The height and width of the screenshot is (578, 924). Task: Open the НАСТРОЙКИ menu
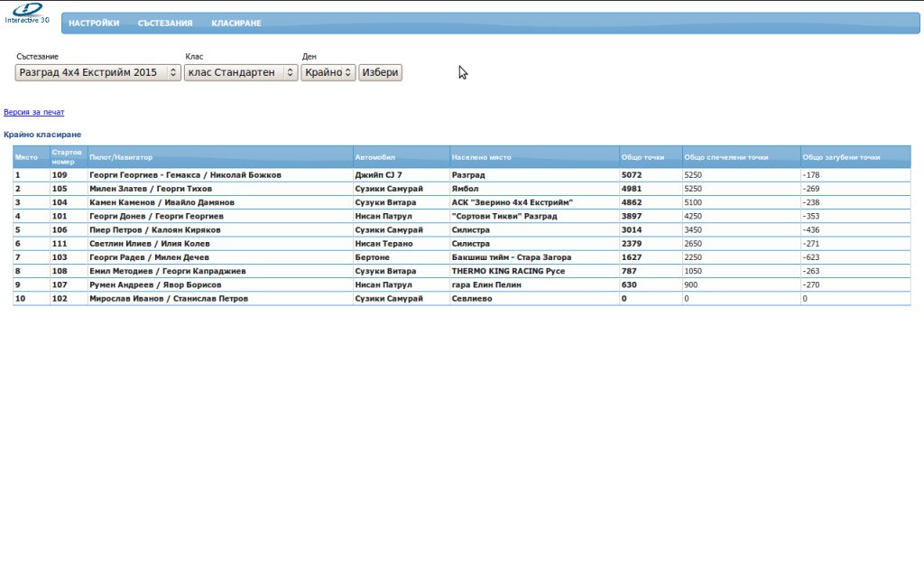94,23
